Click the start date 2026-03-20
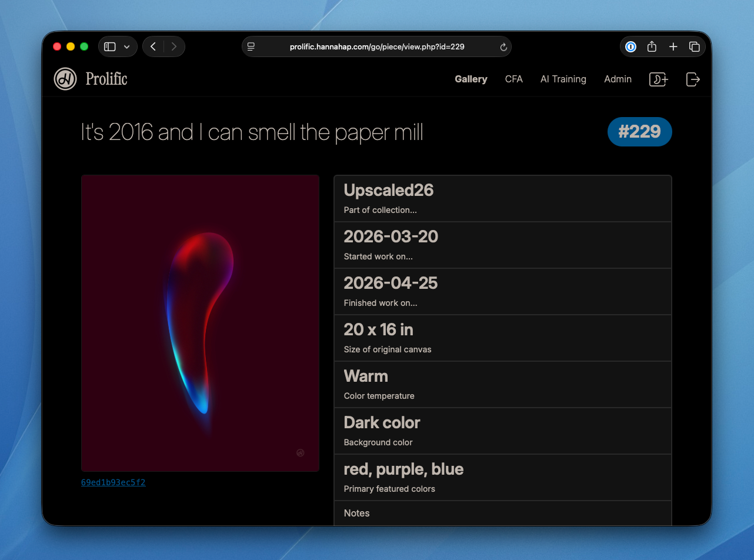 [x=391, y=236]
